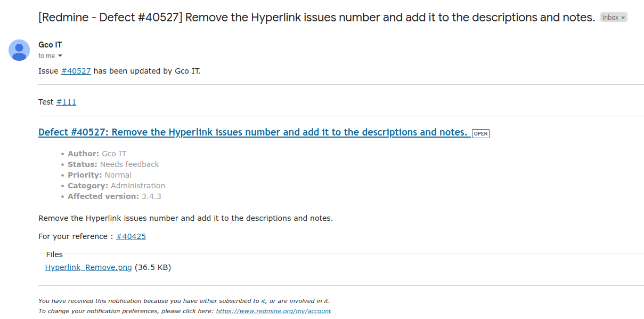
Task: Open the Test #111 issue link
Action: click(66, 102)
